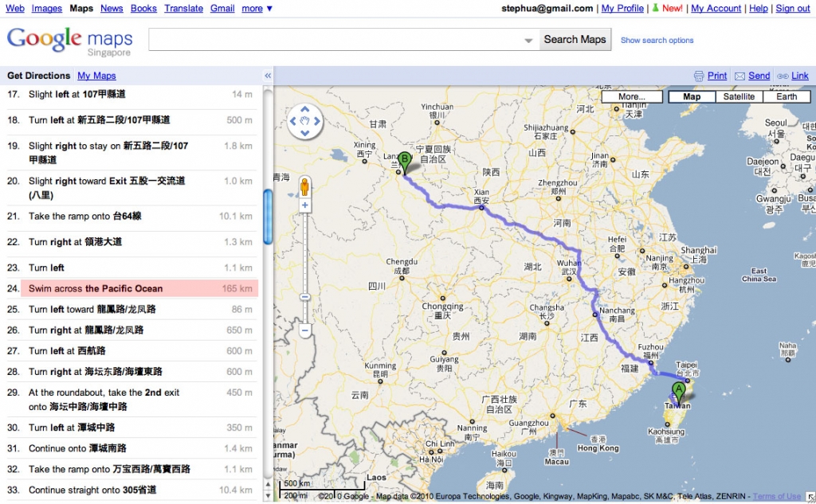Click the Google Maps logo

(x=70, y=41)
